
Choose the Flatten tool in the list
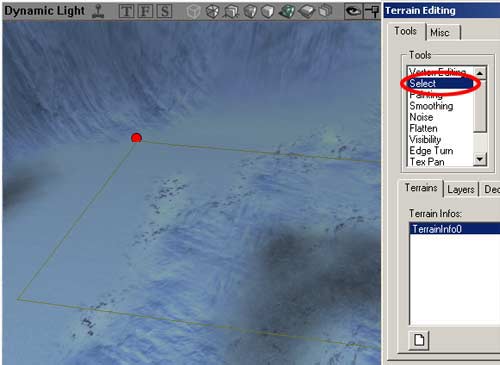click(x=423, y=128)
